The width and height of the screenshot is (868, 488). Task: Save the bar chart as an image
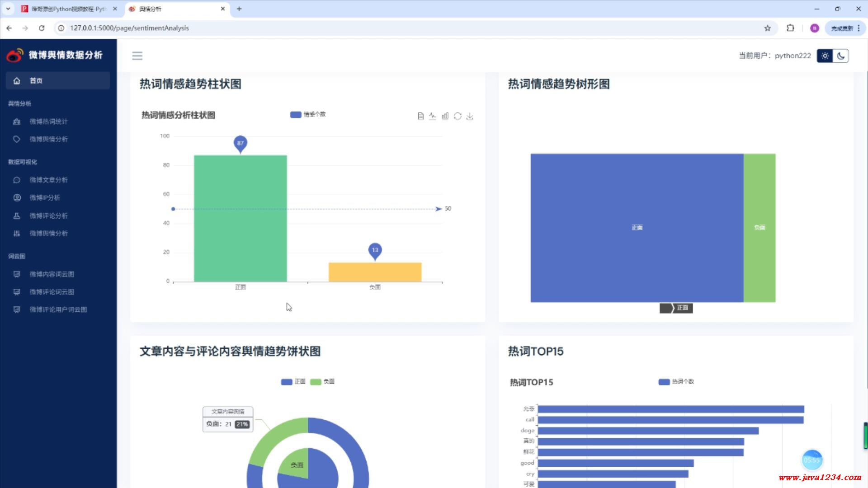pos(470,116)
